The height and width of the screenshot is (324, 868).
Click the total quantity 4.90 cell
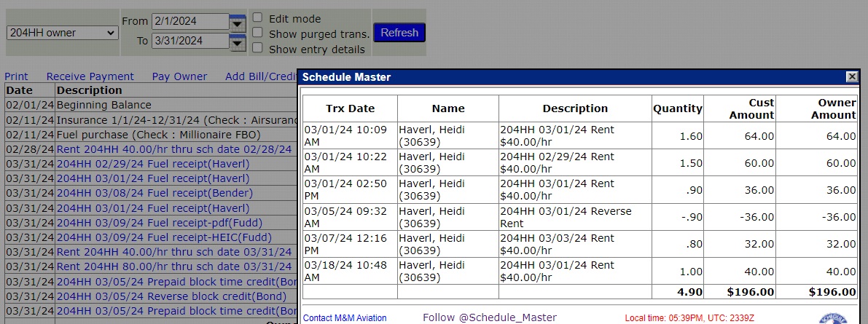pyautogui.click(x=678, y=292)
